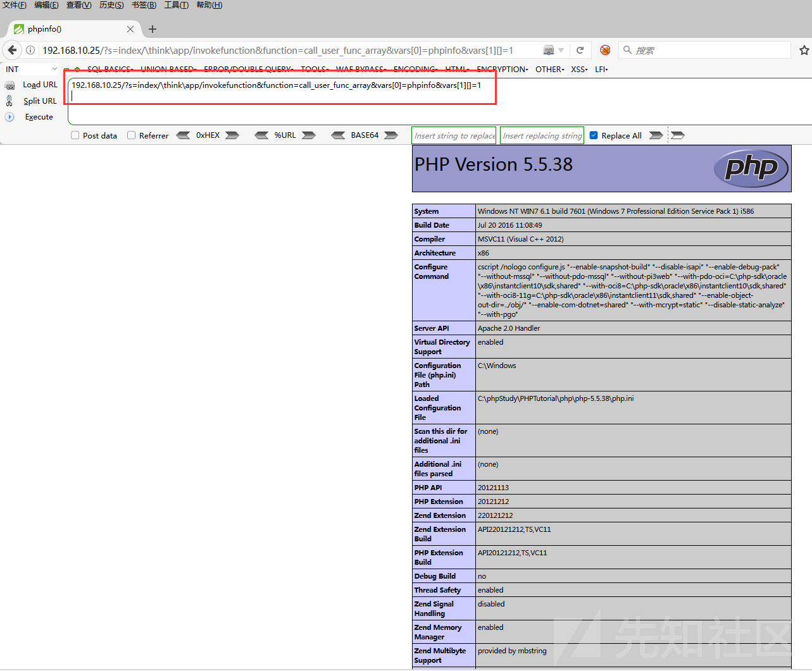812x671 pixels.
Task: Click the green minus icon in HackBar
Action: click(66, 70)
